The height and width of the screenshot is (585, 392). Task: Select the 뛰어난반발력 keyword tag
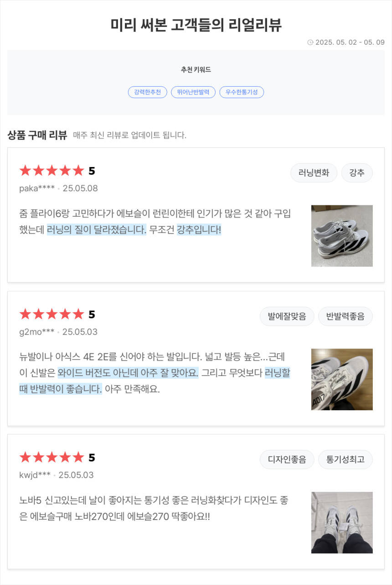click(193, 92)
